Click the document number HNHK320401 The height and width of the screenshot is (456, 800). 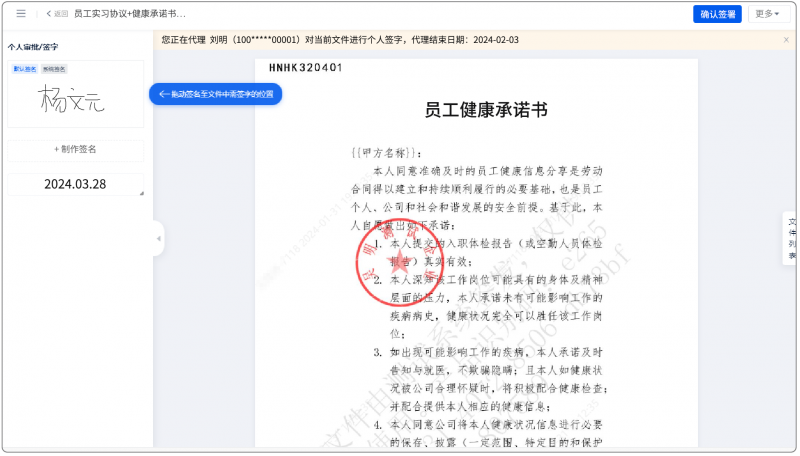[305, 68]
